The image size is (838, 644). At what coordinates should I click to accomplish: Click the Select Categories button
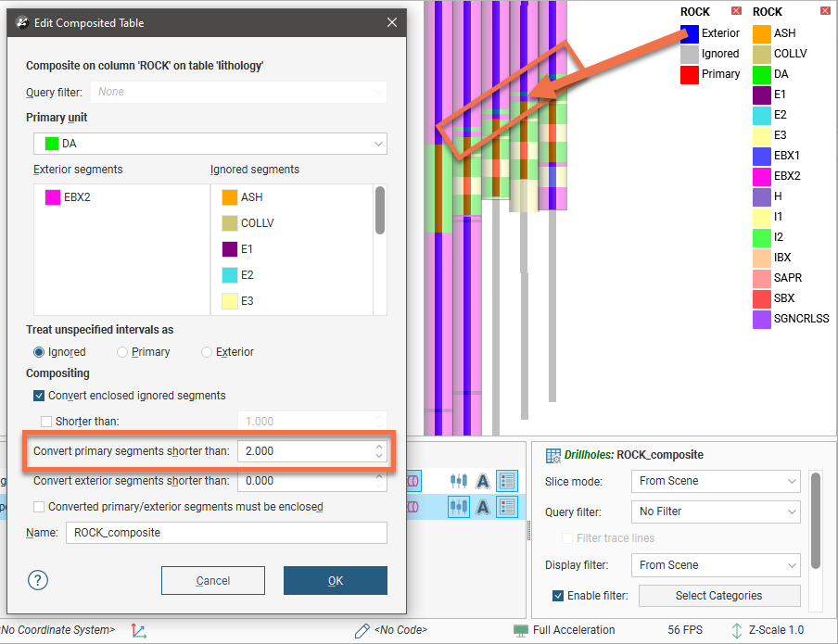pos(718,596)
